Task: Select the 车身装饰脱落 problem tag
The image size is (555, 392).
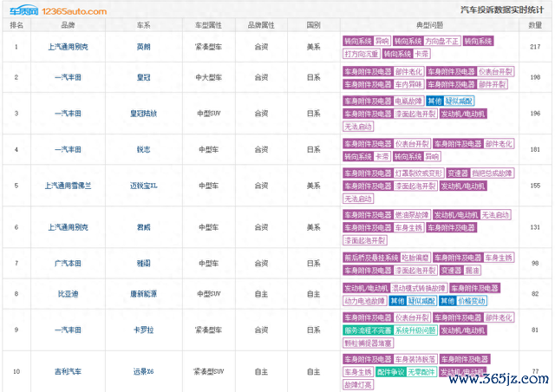Action: tap(415, 359)
